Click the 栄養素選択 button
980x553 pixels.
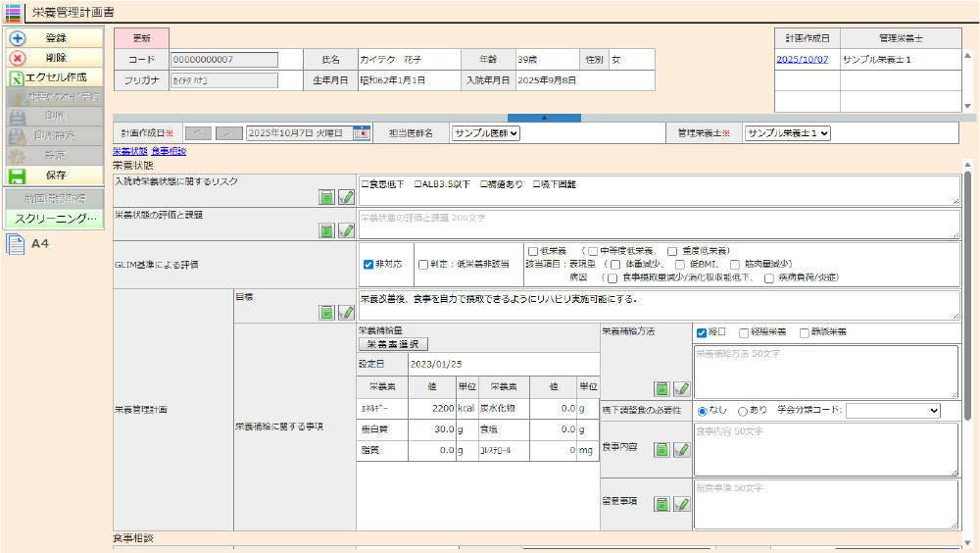[392, 344]
